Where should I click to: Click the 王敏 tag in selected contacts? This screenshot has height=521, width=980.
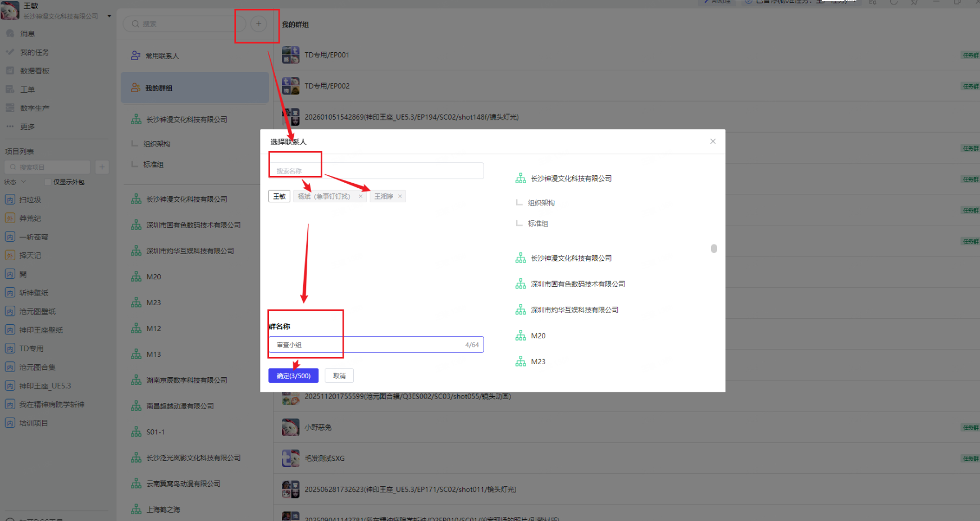(x=279, y=196)
